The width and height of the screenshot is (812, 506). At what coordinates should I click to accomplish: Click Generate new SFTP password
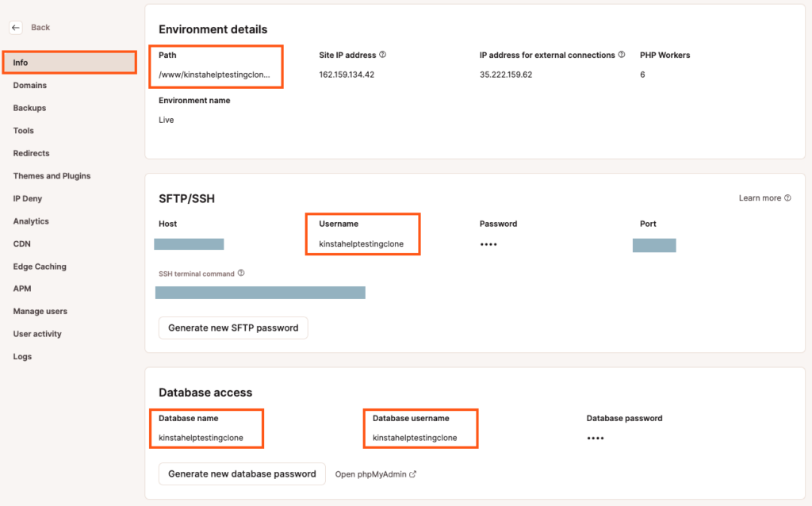coord(233,328)
